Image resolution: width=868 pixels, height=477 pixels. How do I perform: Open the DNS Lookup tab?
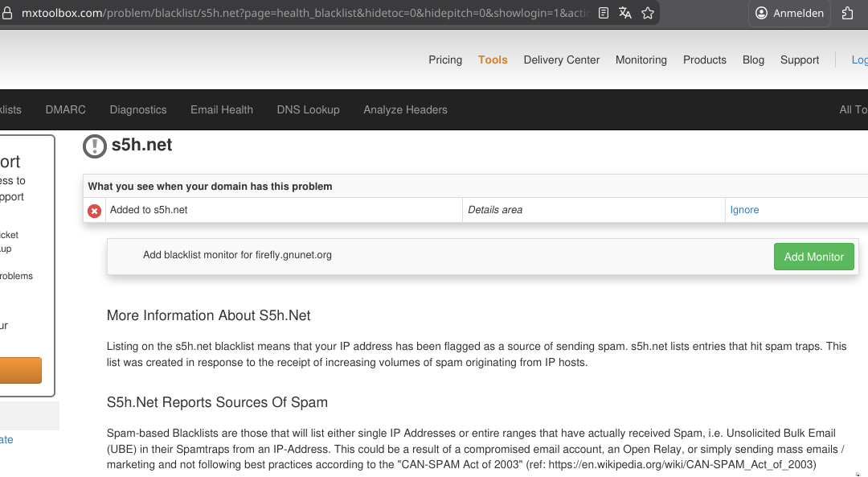(308, 109)
